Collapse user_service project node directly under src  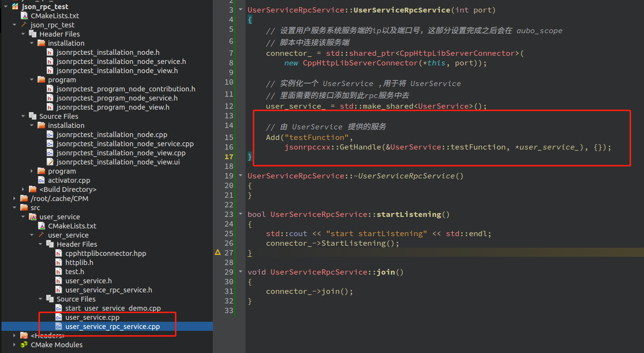click(x=23, y=217)
